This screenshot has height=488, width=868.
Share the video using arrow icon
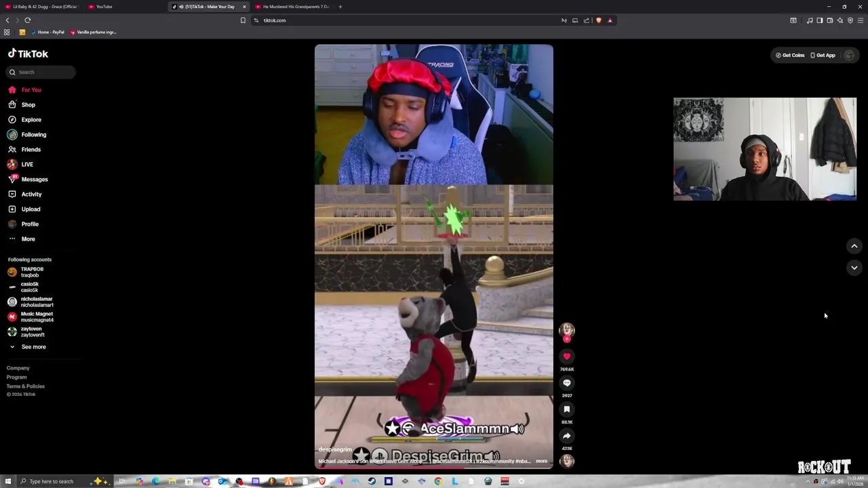(567, 436)
